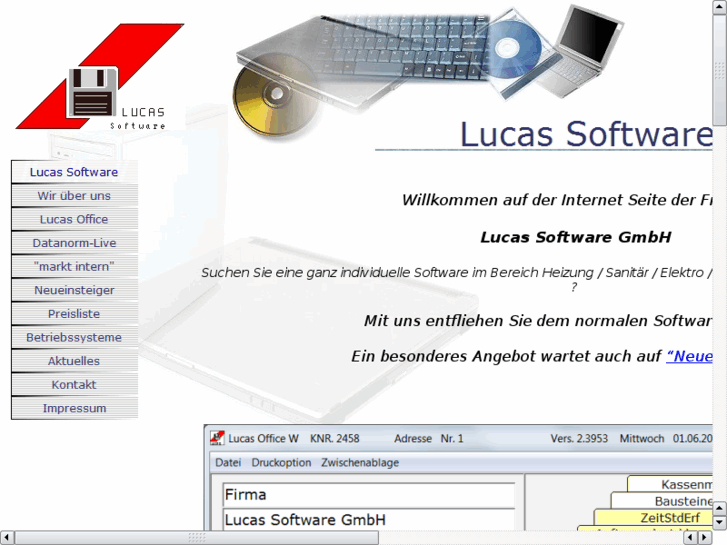Click the horizontal scrollbar left arrow
Image resolution: width=727 pixels, height=545 pixels.
pyautogui.click(x=6, y=538)
